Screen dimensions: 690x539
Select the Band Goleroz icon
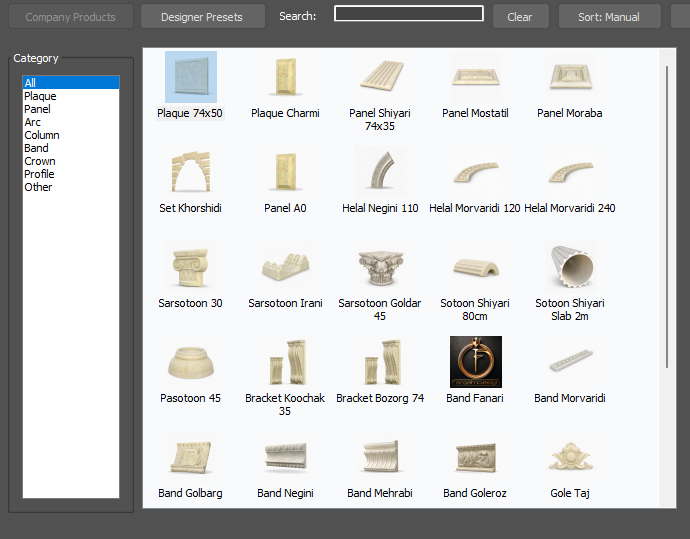[476, 457]
